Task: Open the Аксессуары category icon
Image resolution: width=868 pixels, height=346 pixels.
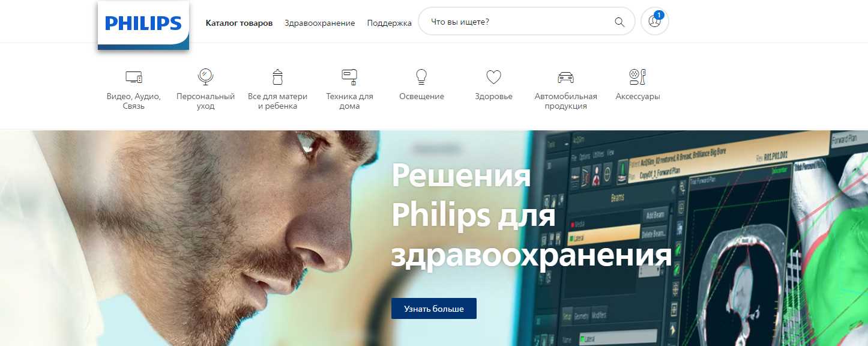Action: click(637, 76)
